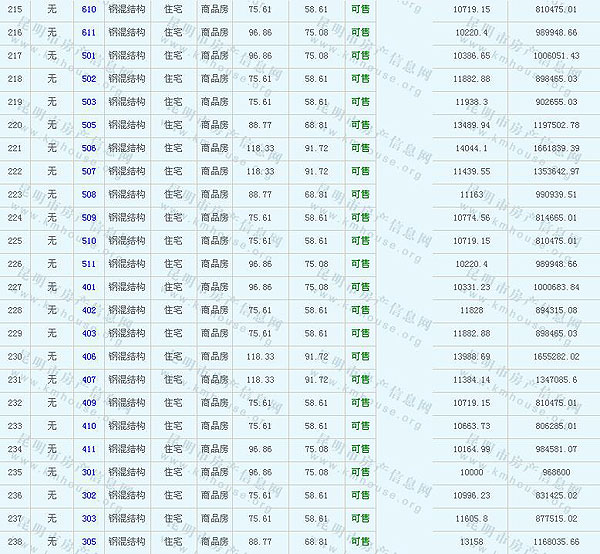Open room 503 link
The height and width of the screenshot is (554, 600).
click(x=89, y=102)
